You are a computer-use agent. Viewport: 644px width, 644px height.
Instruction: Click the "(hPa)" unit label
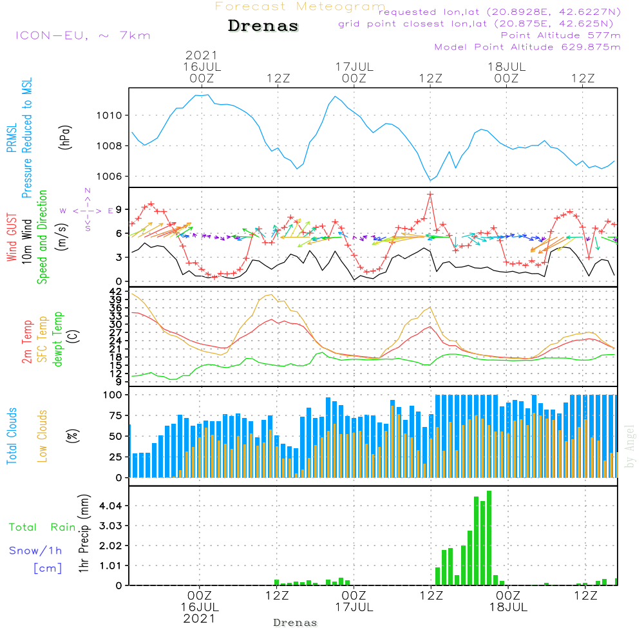[x=65, y=137]
